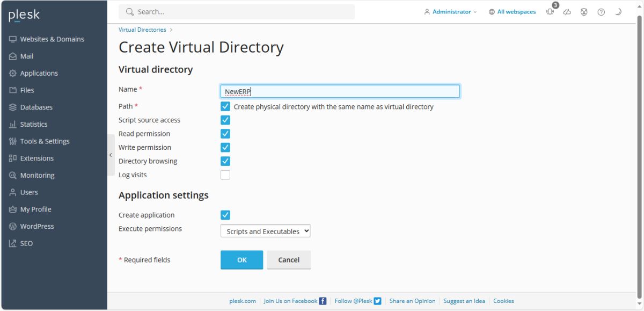Open Cookies footer link

point(503,301)
